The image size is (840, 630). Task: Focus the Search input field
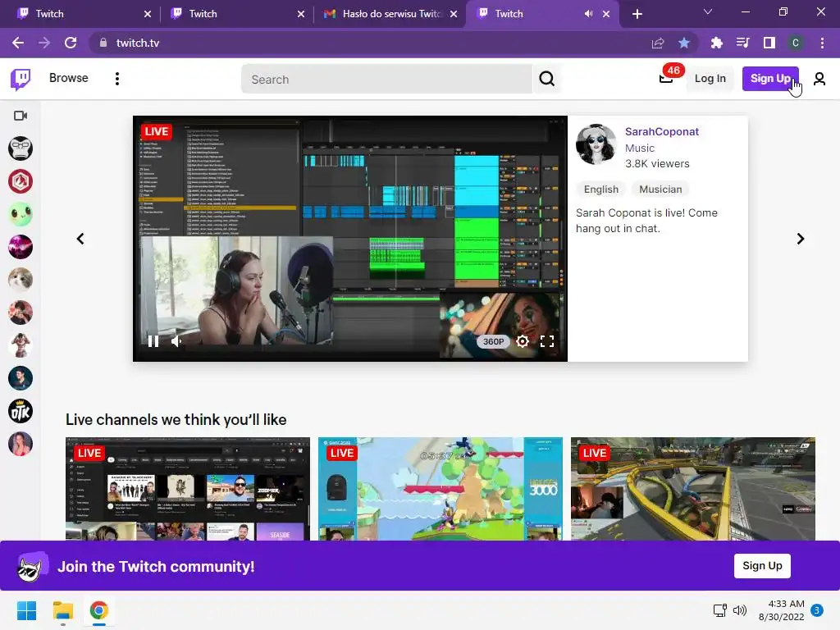[386, 80]
